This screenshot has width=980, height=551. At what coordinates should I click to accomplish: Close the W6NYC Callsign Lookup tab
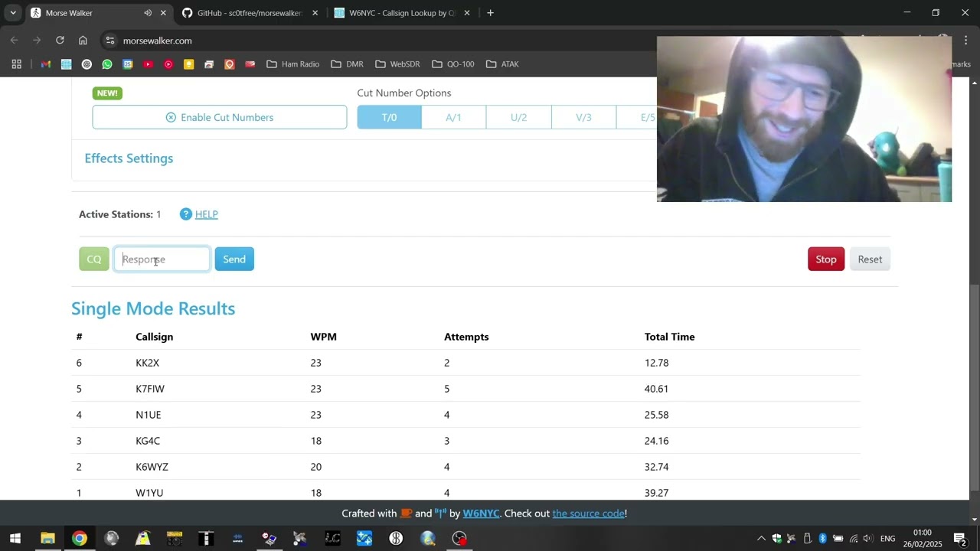(x=466, y=13)
